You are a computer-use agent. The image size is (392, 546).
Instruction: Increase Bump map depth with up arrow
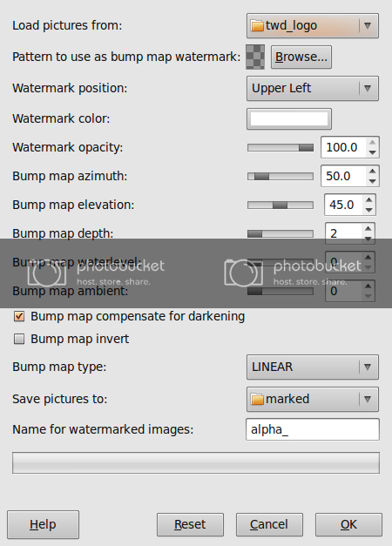[x=368, y=228]
